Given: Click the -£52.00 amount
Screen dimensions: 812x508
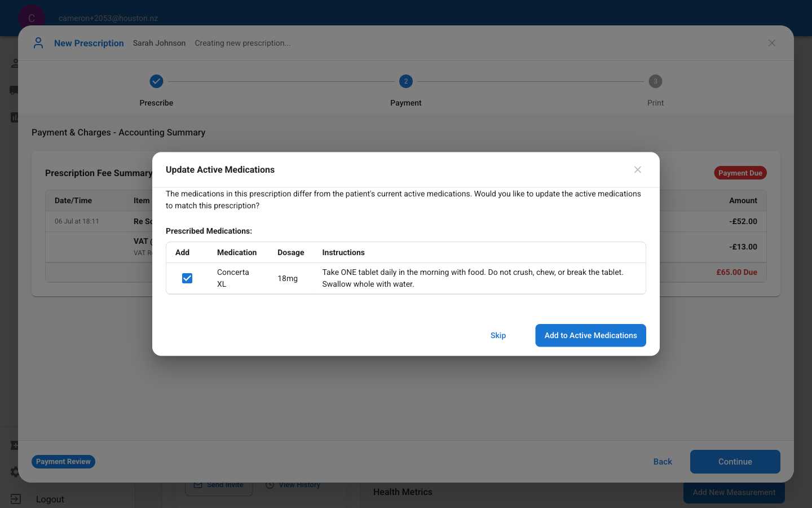Looking at the screenshot, I should [x=743, y=221].
